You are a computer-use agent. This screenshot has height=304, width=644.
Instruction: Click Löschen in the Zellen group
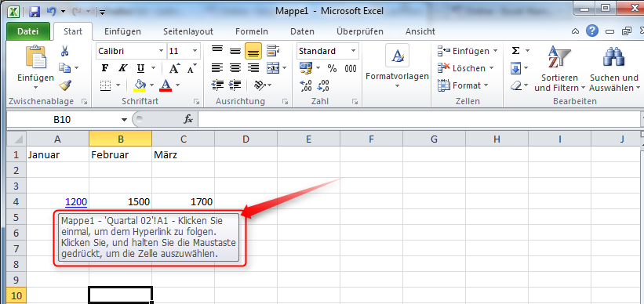coord(466,68)
